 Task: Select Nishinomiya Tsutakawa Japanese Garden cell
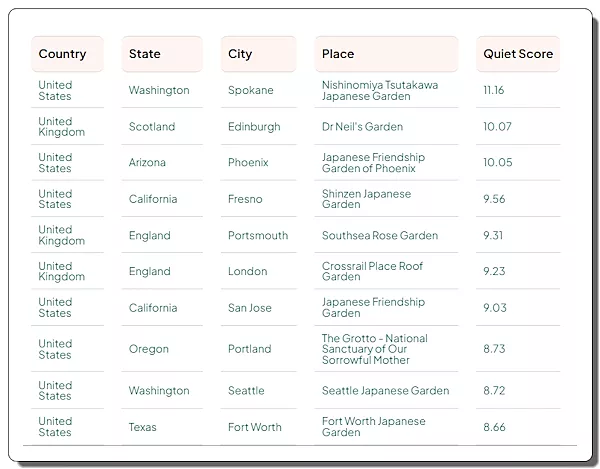pos(380,90)
